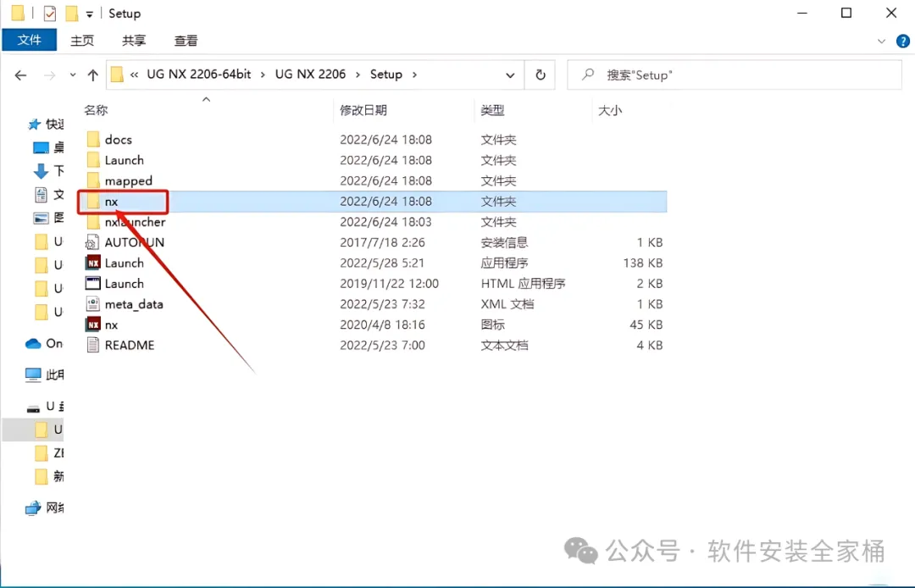Select the mapped folder icon
Screen dimensions: 915x588
(x=93, y=180)
